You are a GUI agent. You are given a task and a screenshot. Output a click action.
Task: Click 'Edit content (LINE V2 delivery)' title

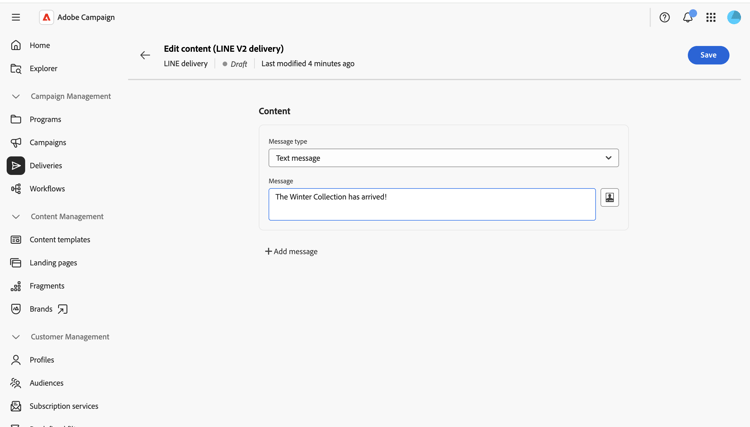click(224, 49)
